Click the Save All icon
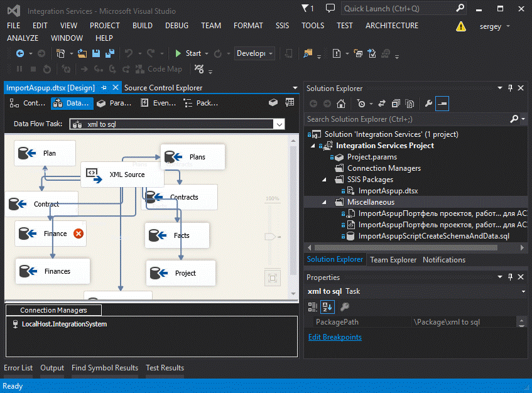532x393 pixels. click(110, 53)
